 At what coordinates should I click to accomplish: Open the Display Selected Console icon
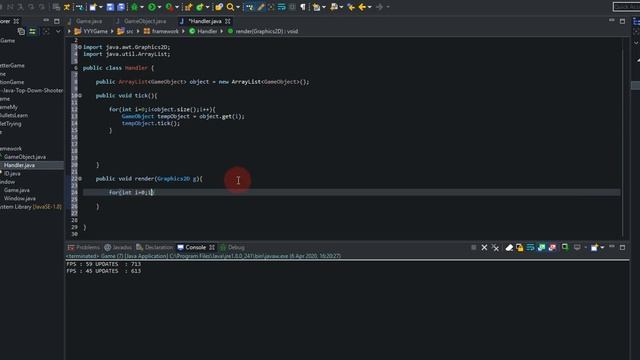click(x=577, y=247)
